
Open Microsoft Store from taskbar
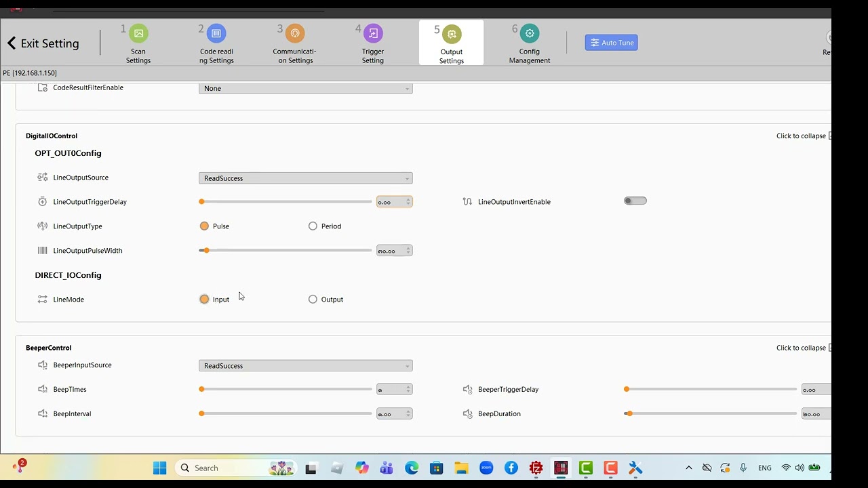(437, 468)
